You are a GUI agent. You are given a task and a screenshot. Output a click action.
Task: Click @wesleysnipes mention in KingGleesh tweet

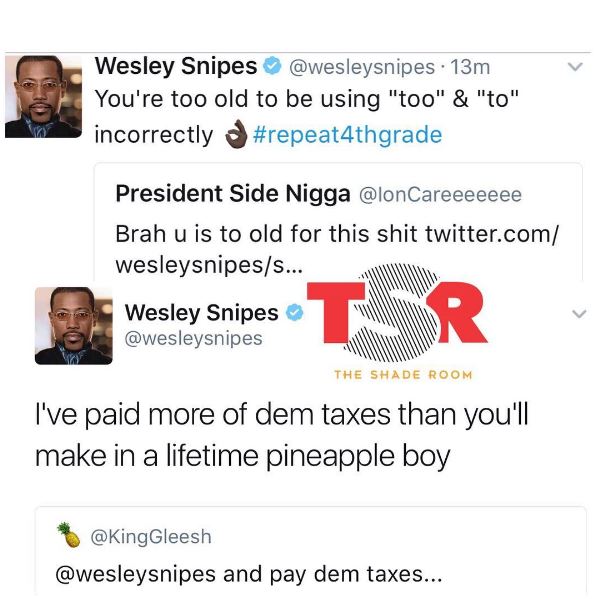[135, 574]
